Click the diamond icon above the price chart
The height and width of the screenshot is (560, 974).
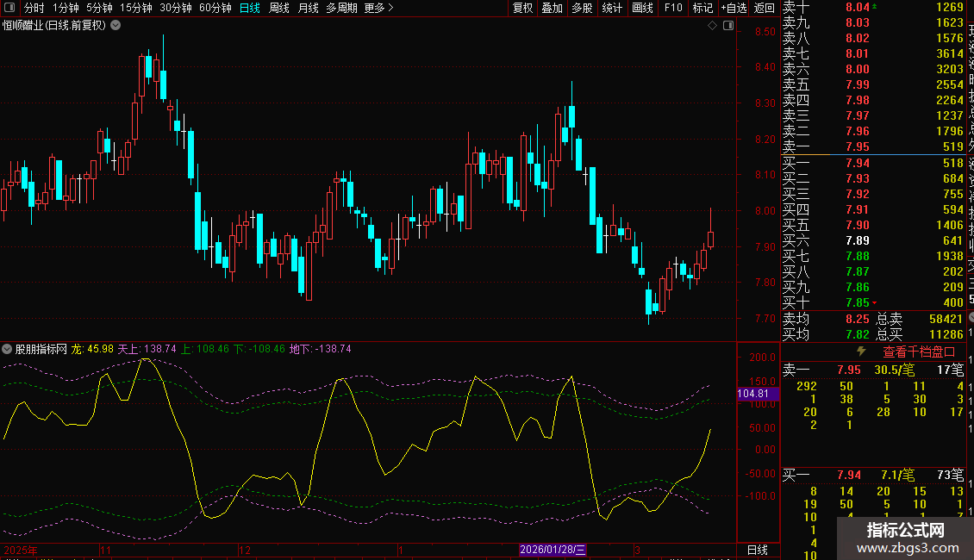713,26
